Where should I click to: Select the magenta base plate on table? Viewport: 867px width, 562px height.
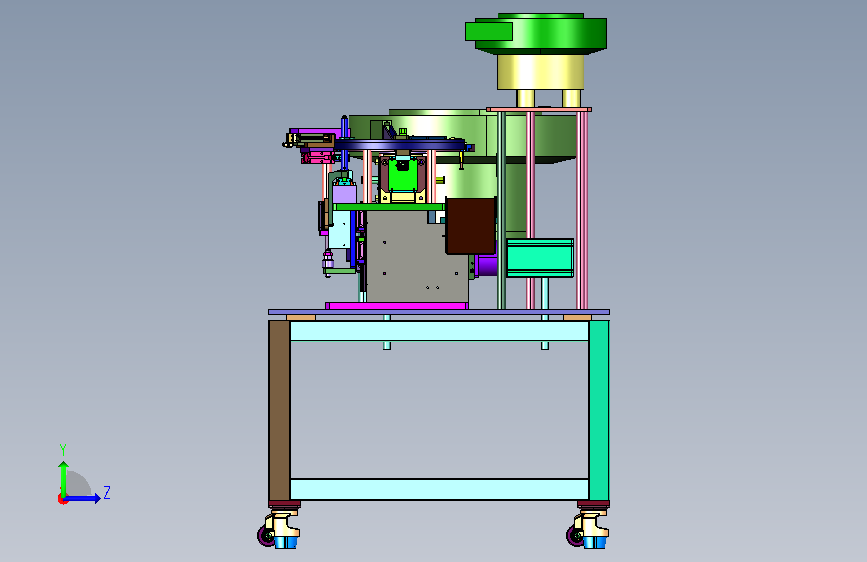pos(396,306)
